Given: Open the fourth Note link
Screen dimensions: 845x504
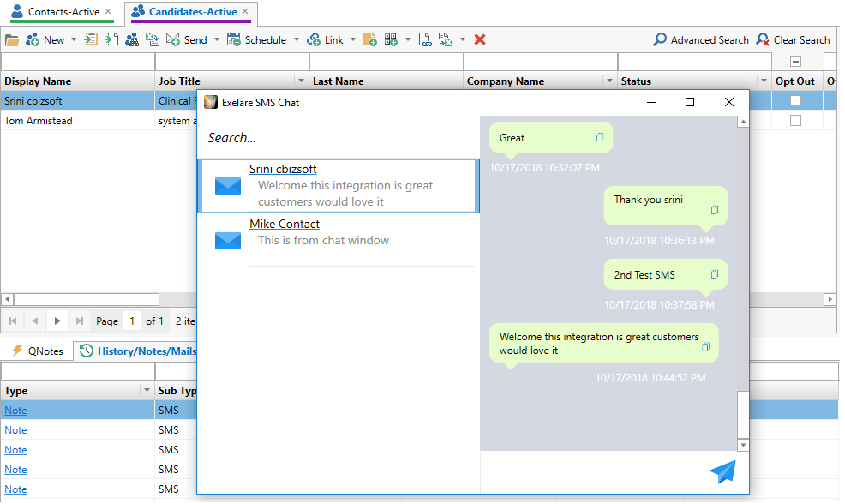Looking at the screenshot, I should pyautogui.click(x=15, y=470).
